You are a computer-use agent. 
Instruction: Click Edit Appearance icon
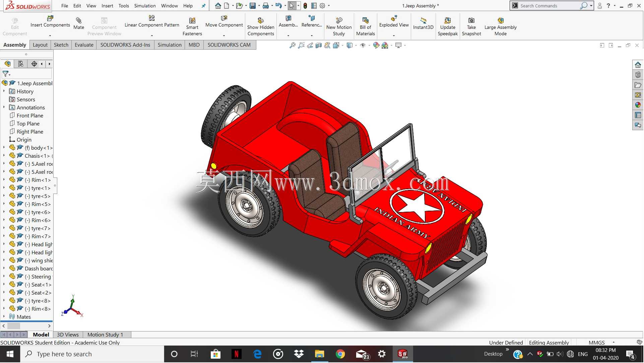(376, 45)
